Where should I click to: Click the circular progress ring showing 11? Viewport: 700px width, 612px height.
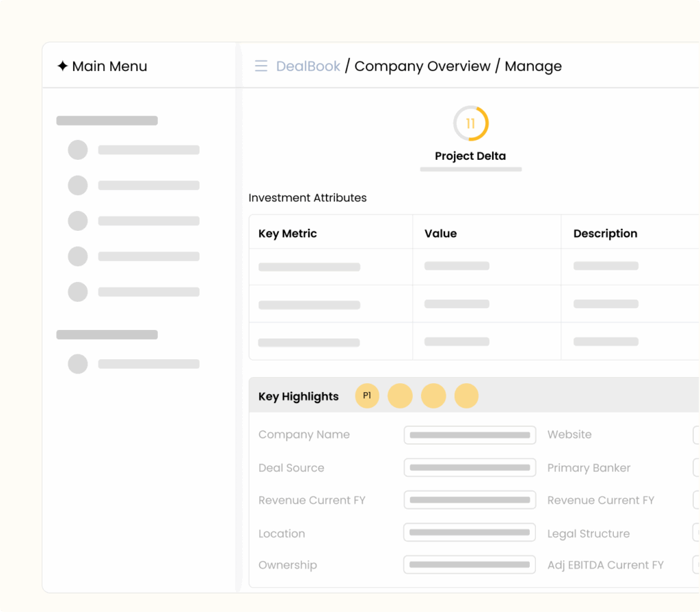(470, 124)
